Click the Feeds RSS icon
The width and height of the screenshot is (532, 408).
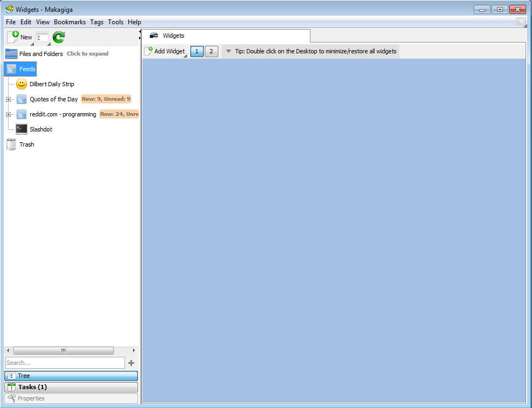11,69
